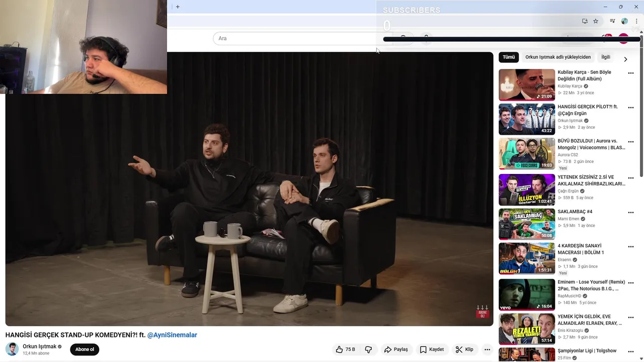
Task: Open Kubilay Karça Sen Böyle Değildin thumbnail
Action: [x=527, y=84]
